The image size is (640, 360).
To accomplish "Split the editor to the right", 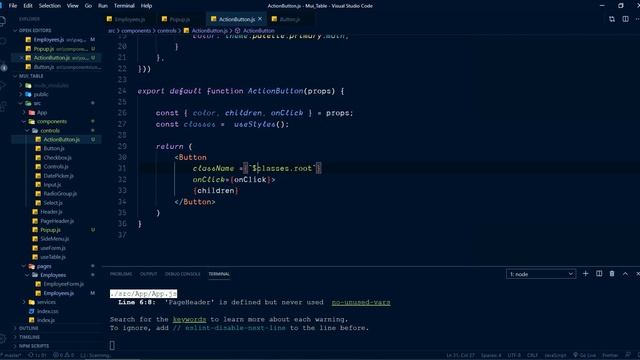I will [625, 19].
